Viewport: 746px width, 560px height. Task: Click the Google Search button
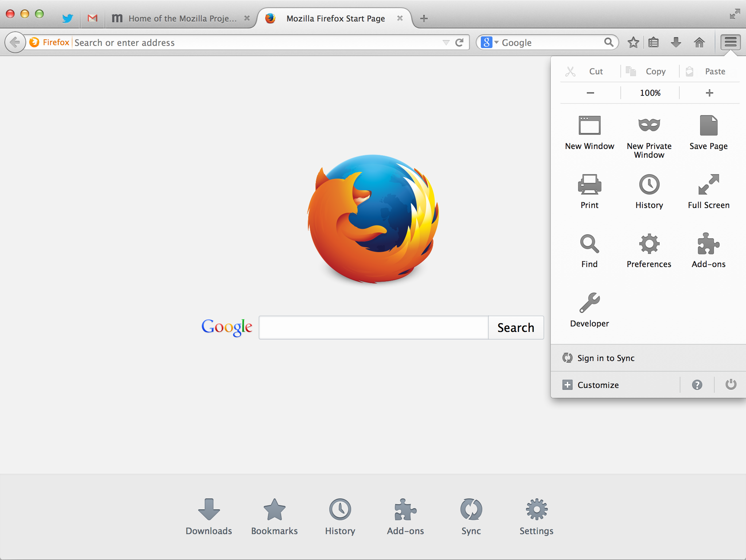(515, 328)
